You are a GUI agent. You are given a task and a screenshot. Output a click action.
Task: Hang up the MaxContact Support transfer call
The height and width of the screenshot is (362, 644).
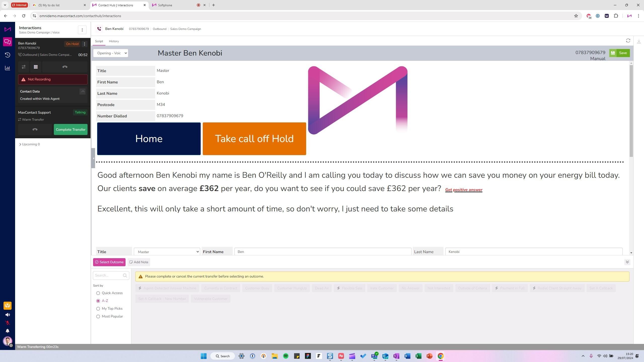click(x=35, y=129)
